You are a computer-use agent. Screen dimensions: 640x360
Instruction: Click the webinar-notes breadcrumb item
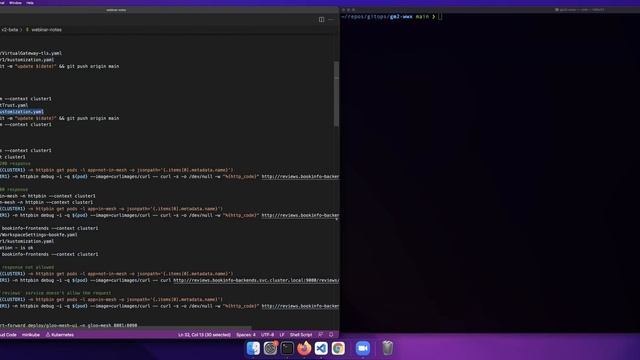(x=47, y=30)
